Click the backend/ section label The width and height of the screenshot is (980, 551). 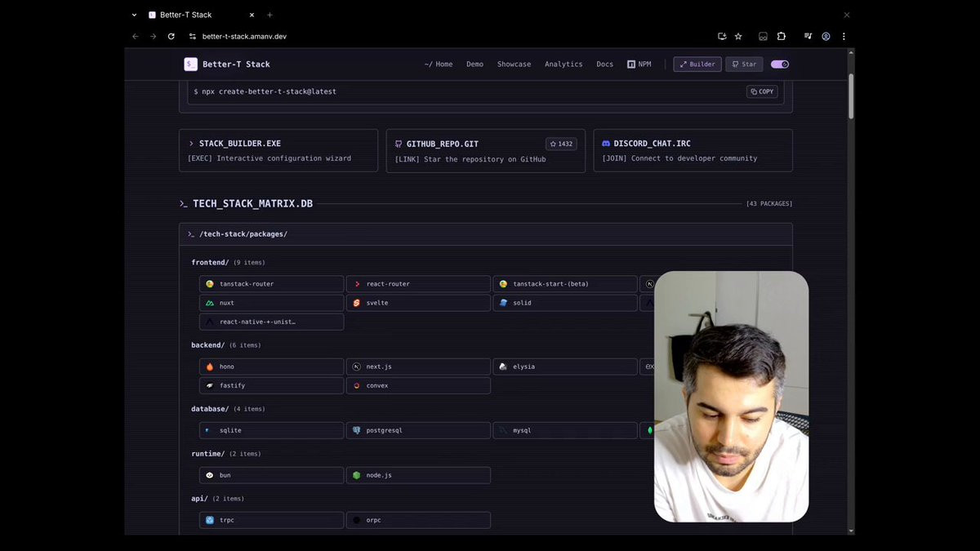(x=207, y=344)
